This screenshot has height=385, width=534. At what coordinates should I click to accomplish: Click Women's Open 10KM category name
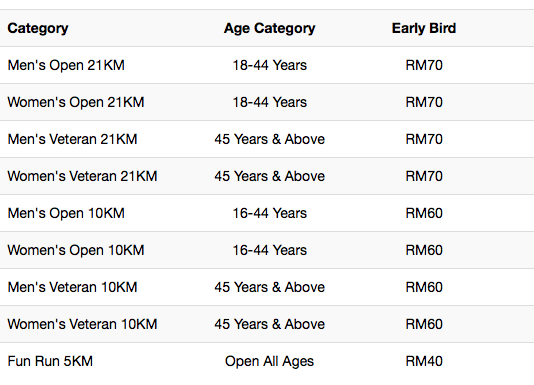click(x=76, y=250)
